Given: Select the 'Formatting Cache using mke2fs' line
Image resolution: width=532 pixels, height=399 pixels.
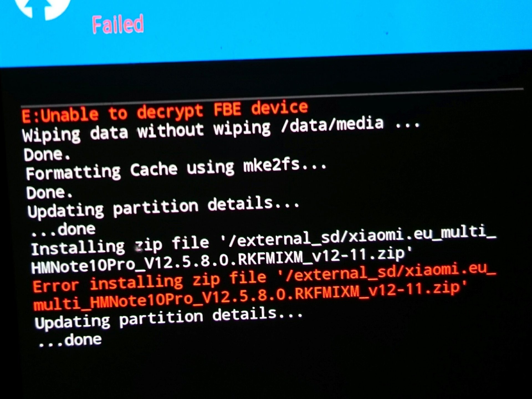Looking at the screenshot, I should pos(176,169).
